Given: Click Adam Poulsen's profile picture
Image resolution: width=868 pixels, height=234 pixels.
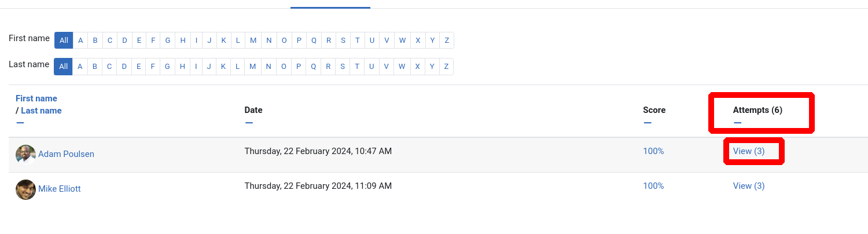Looking at the screenshot, I should [x=25, y=155].
